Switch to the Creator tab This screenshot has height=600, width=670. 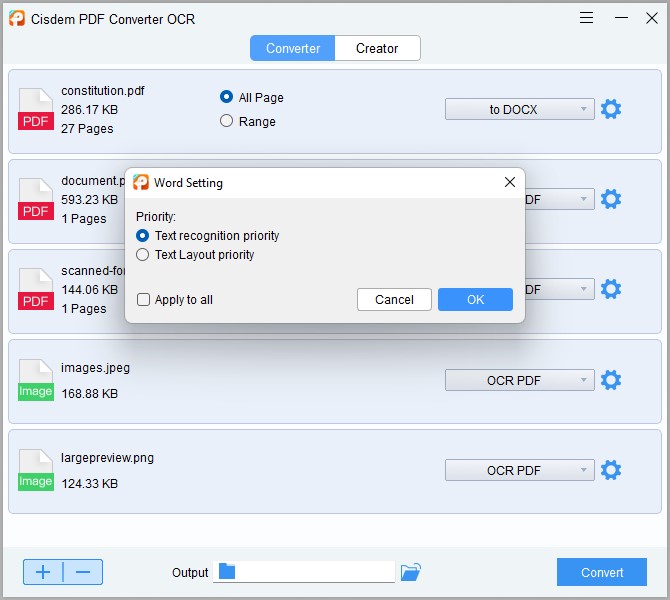coord(377,48)
